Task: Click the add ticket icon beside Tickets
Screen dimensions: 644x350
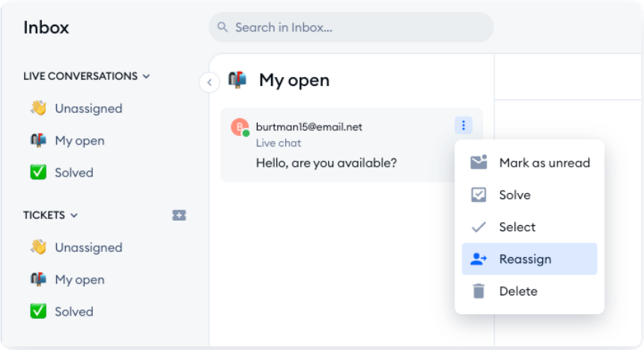Action: pyautogui.click(x=179, y=215)
